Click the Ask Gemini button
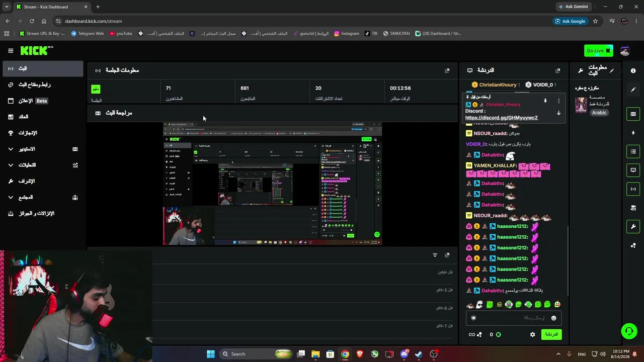644x362 pixels. [573, 7]
